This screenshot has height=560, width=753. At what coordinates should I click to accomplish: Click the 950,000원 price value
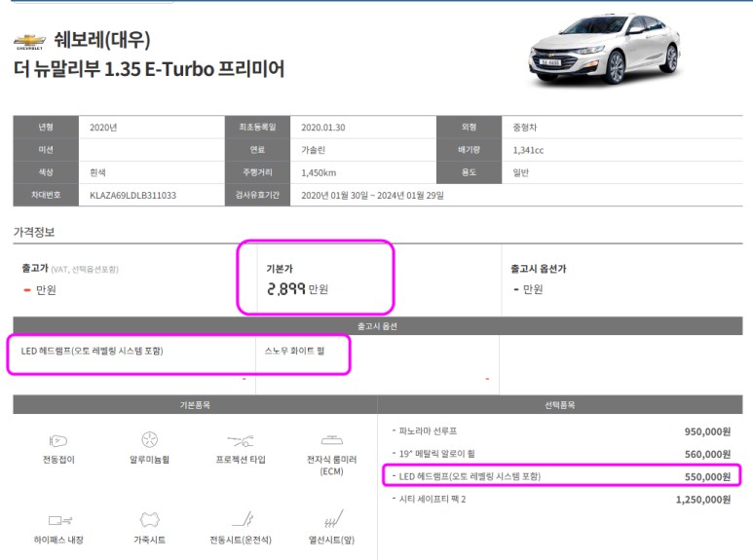(x=707, y=431)
